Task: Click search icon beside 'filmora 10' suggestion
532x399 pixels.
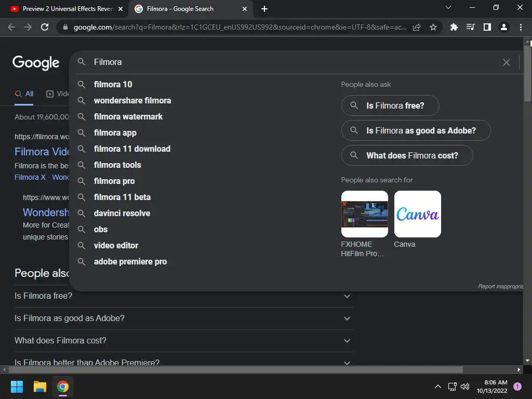Action: tap(81, 85)
